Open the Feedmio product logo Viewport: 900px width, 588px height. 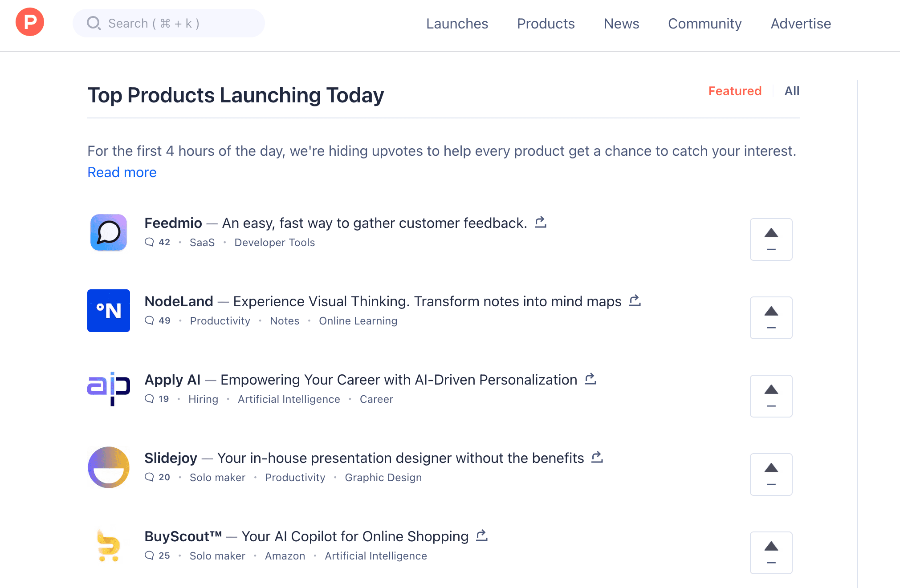coord(109,232)
